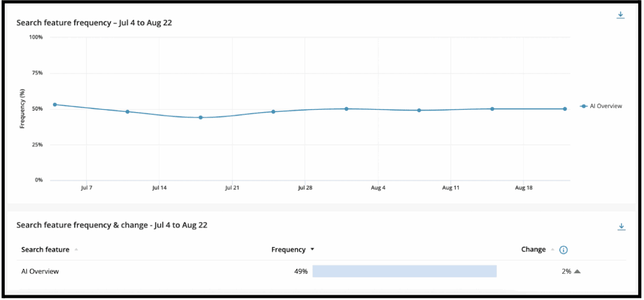
Task: Sort table by Frequency column
Action: pyautogui.click(x=292, y=250)
